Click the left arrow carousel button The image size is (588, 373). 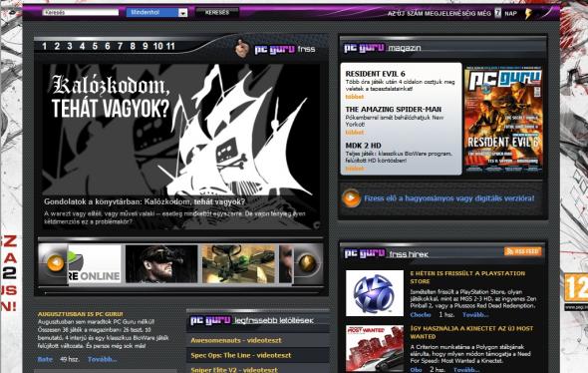pyautogui.click(x=56, y=263)
